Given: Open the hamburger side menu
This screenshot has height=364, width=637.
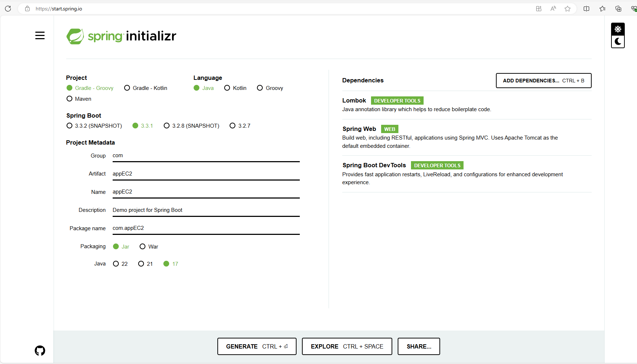Looking at the screenshot, I should 40,36.
